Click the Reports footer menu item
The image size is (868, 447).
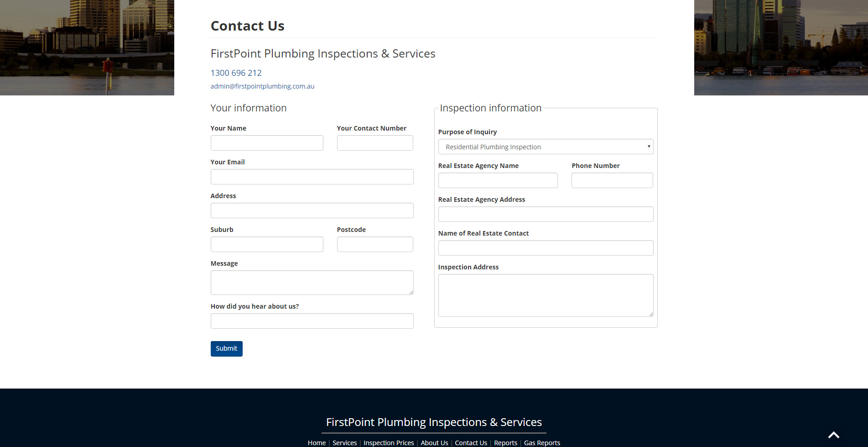(x=505, y=443)
